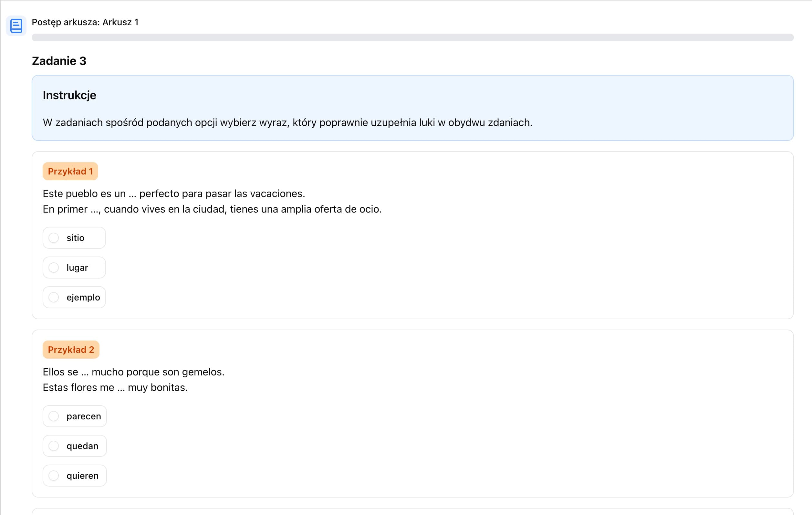The image size is (812, 515).
Task: Click the radio circle beside 'parecen'
Action: coord(54,416)
